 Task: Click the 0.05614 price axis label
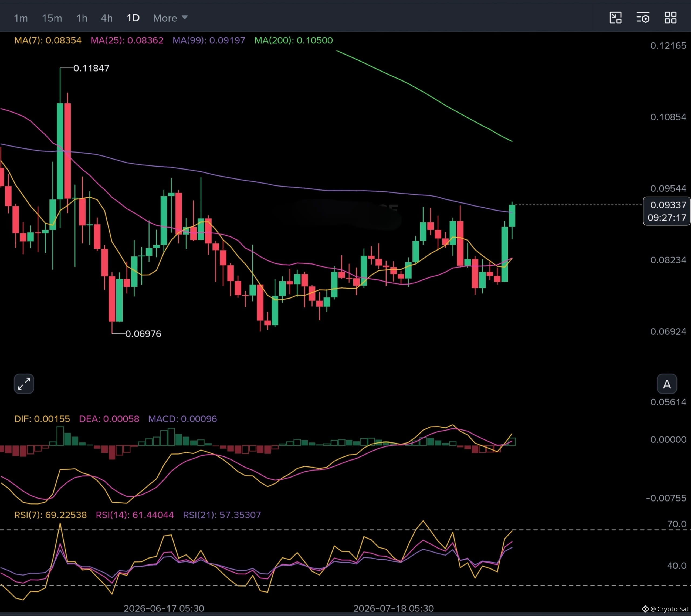(668, 402)
